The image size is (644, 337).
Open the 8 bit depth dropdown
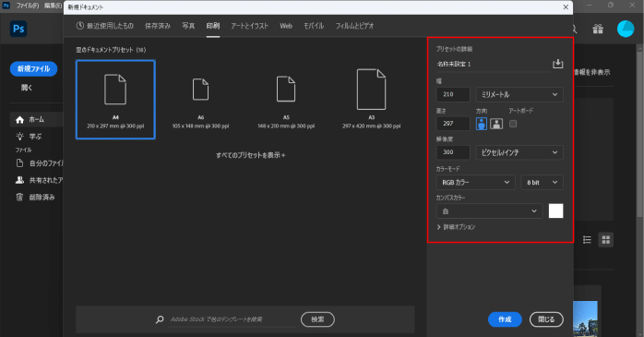542,183
